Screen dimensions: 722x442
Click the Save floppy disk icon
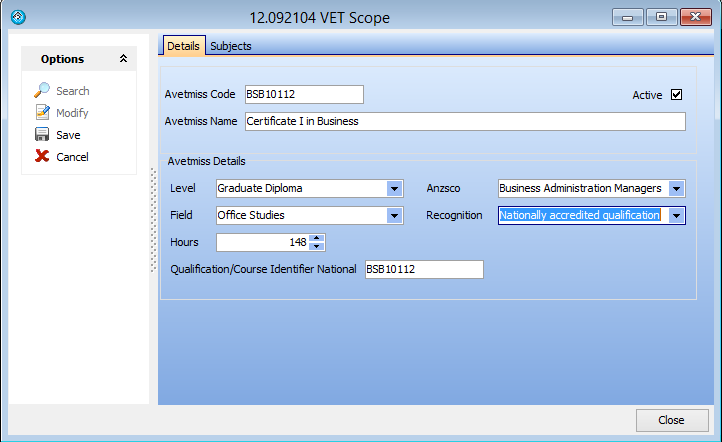coord(42,135)
